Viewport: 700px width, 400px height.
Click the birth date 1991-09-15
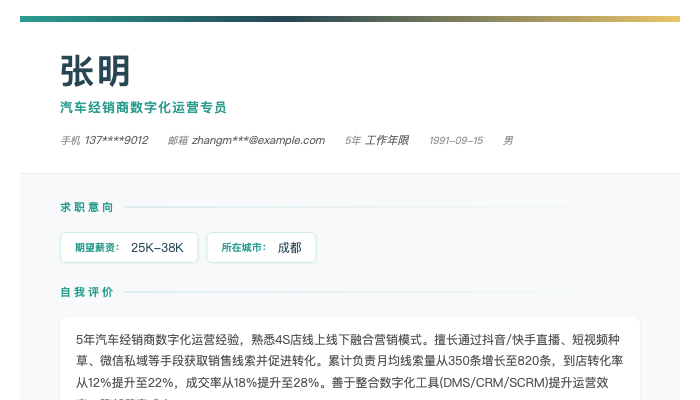point(456,141)
